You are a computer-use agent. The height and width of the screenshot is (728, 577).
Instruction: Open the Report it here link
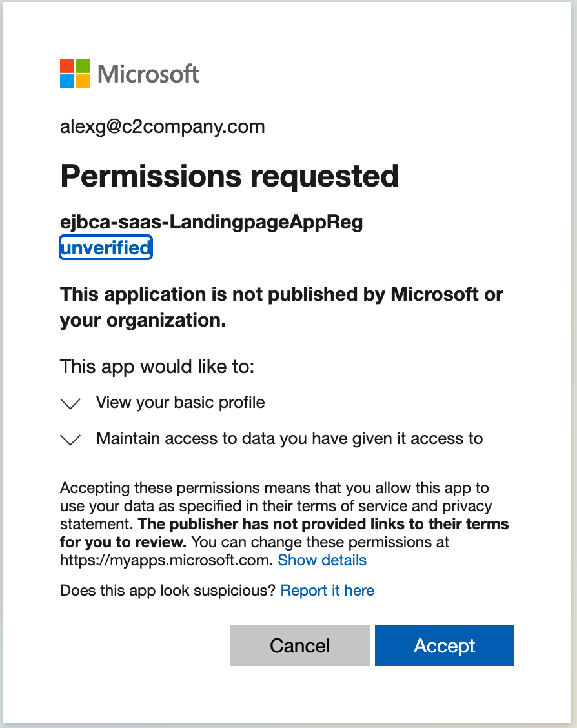pyautogui.click(x=327, y=591)
